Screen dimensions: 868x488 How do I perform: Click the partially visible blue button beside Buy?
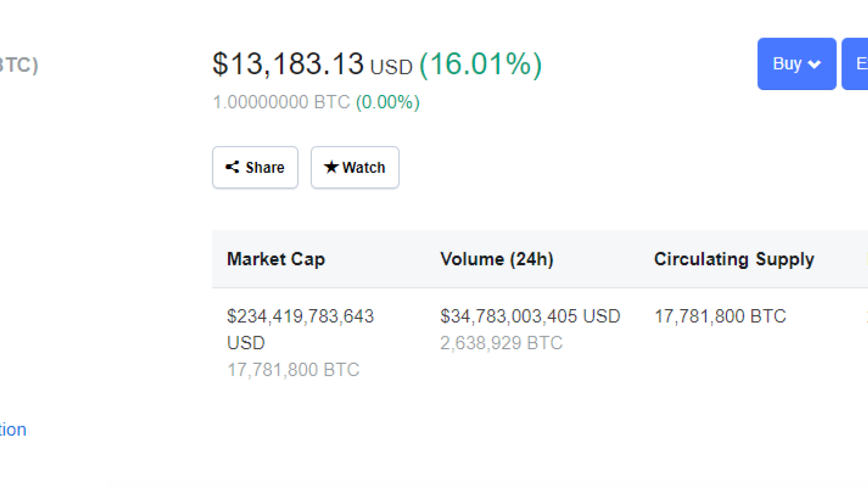(x=855, y=64)
